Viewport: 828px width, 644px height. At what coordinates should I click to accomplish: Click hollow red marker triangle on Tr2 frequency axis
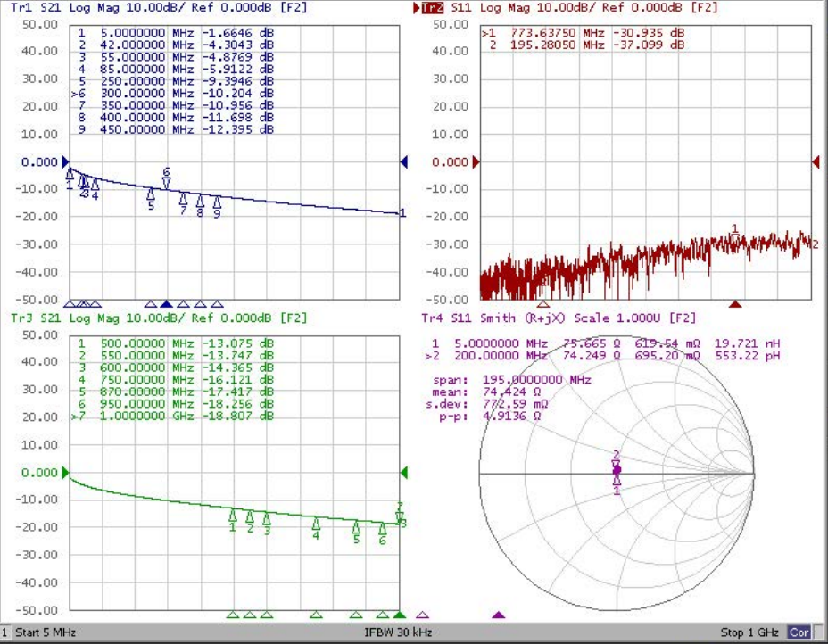542,304
